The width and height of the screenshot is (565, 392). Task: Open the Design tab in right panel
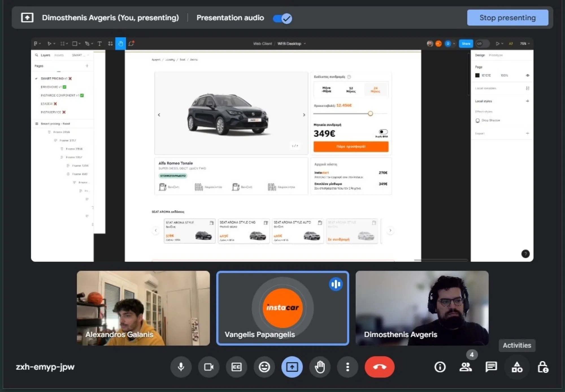pyautogui.click(x=480, y=55)
